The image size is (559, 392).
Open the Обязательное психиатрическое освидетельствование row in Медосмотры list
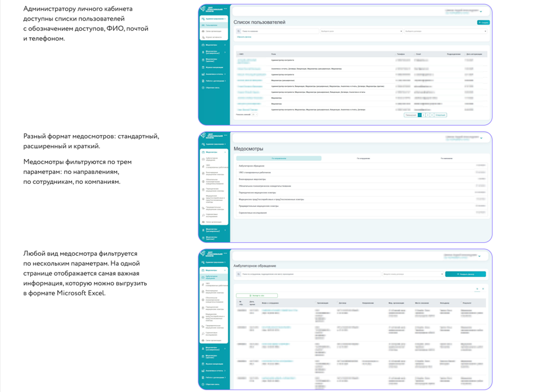362,186
